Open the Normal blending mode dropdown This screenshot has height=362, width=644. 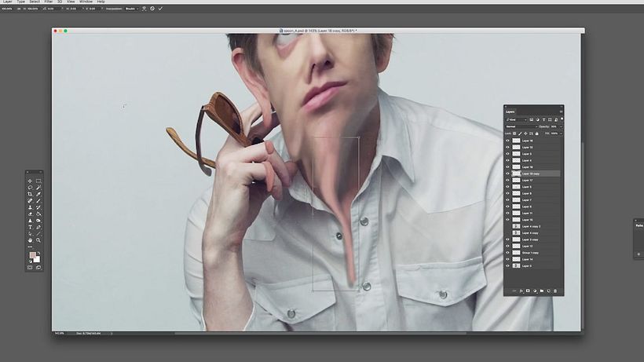[521, 126]
